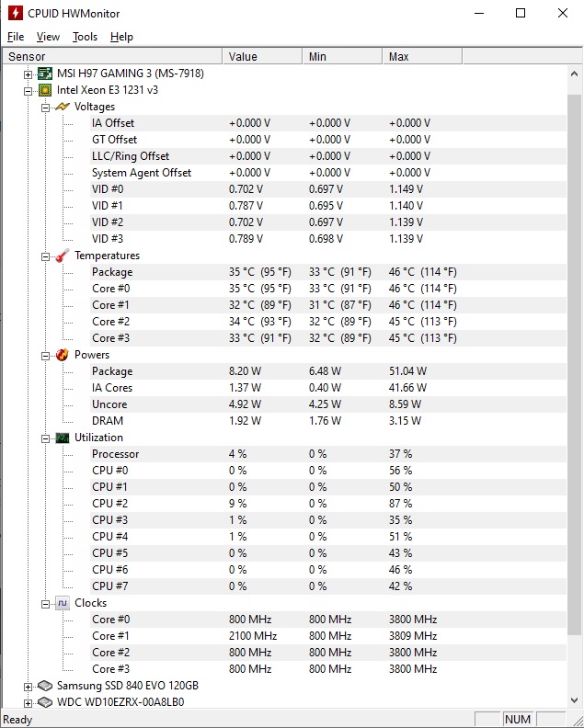Click the Intel Xeon CPU chip icon

(x=45, y=90)
